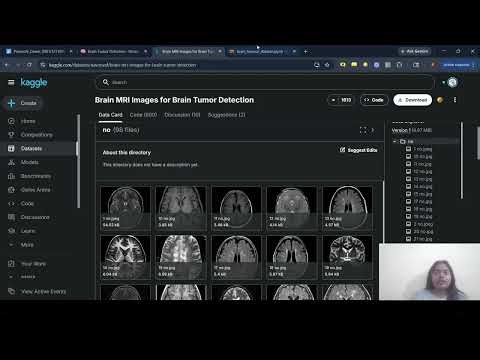Open Benchmarks in the sidebar

click(x=36, y=176)
